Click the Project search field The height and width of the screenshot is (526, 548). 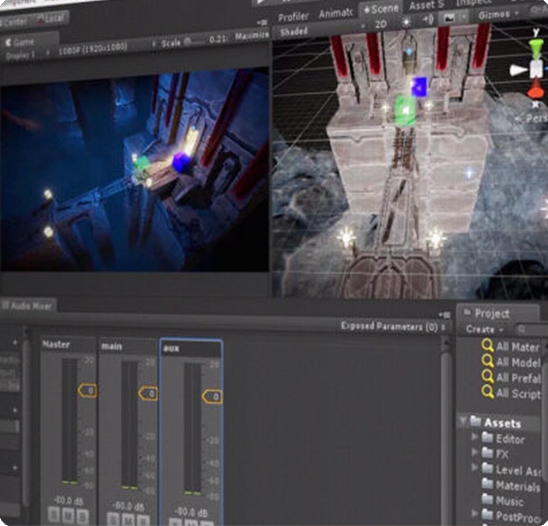pos(532,329)
